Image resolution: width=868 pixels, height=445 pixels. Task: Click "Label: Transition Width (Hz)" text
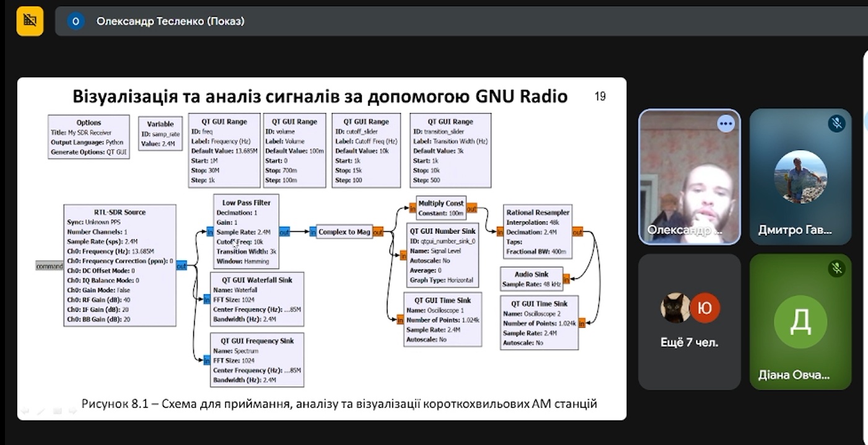[450, 141]
